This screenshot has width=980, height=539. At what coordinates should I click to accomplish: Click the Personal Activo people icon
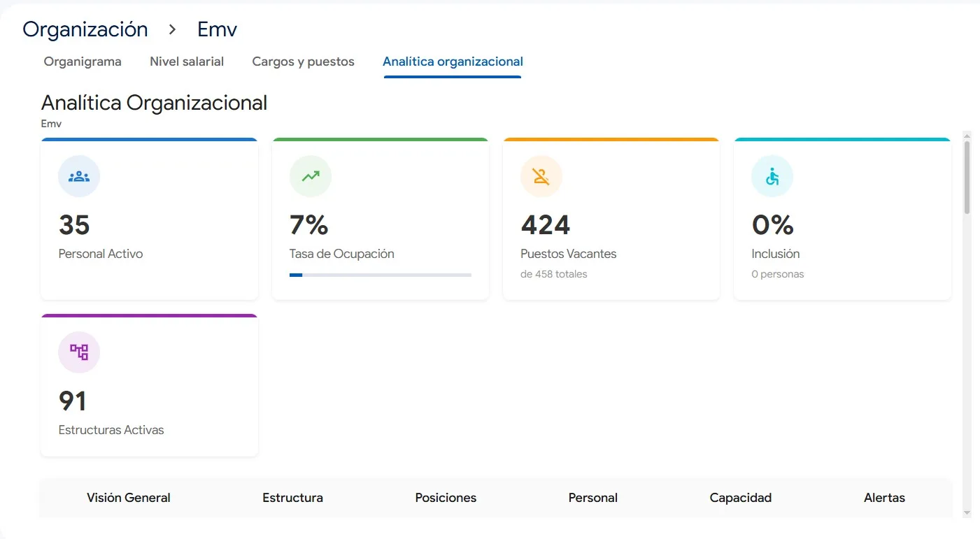pyautogui.click(x=78, y=176)
